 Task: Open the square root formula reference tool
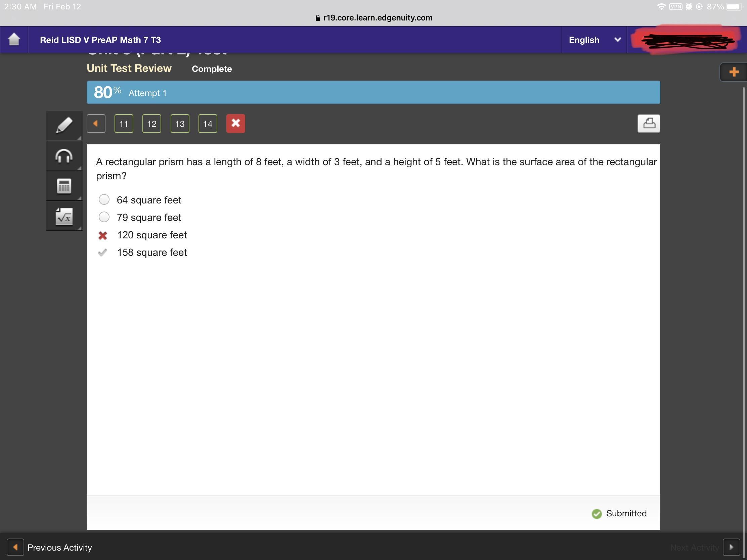(x=64, y=216)
